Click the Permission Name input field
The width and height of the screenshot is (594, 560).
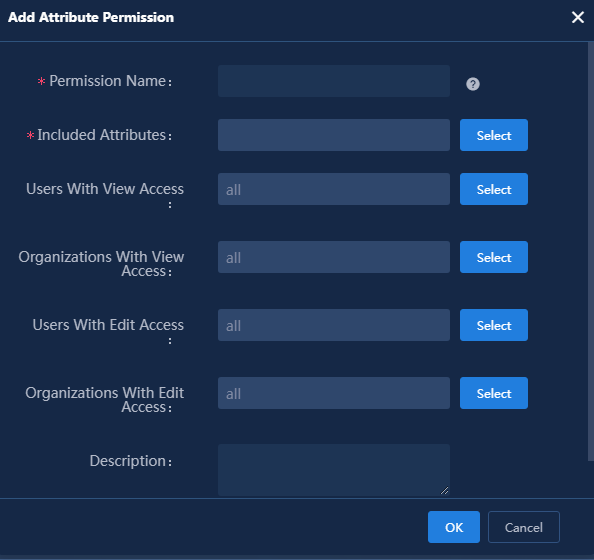(x=334, y=81)
